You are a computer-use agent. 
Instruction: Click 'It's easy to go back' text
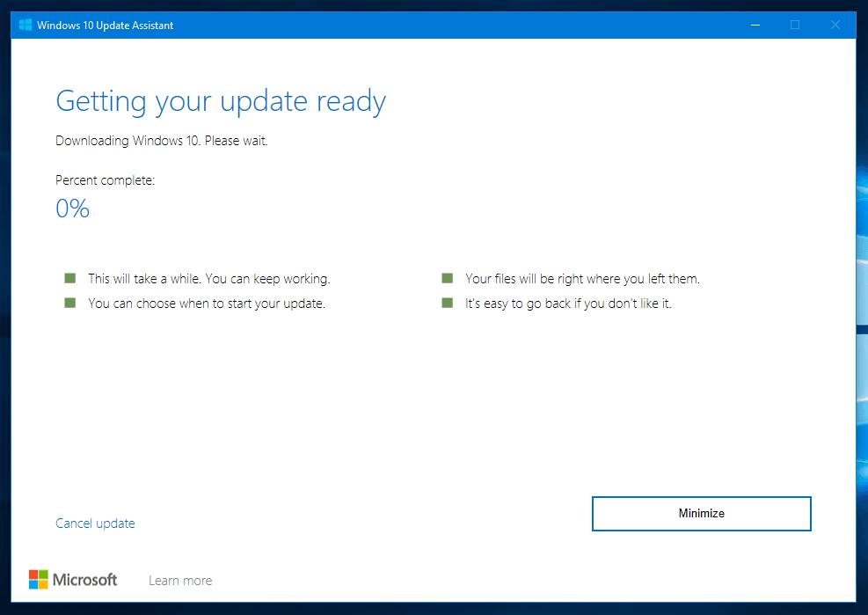pos(568,304)
